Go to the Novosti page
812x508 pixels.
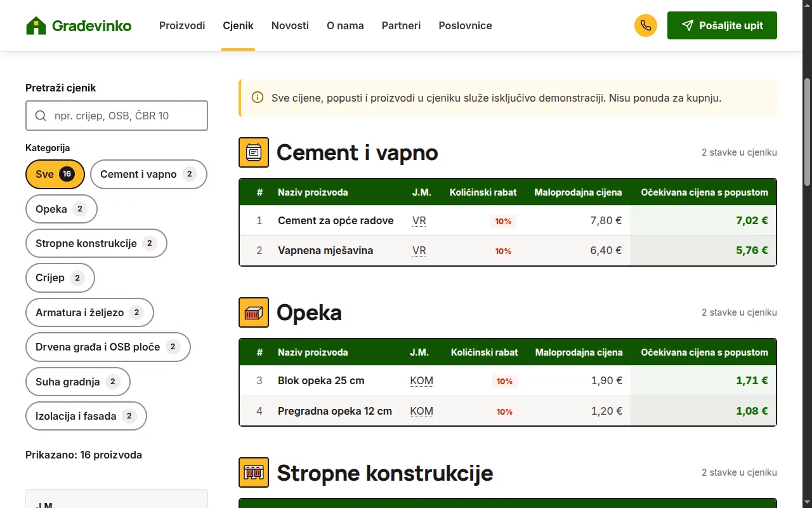(x=290, y=25)
